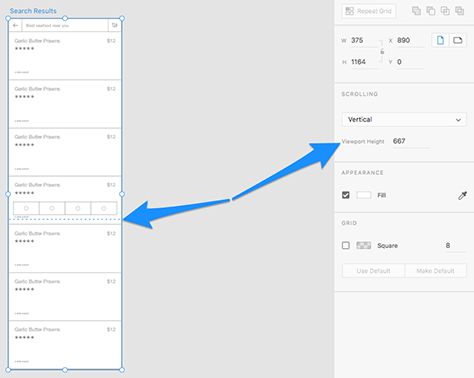Viewport: 474px width, 378px height.
Task: Toggle the Fill checkbox
Action: click(x=346, y=195)
